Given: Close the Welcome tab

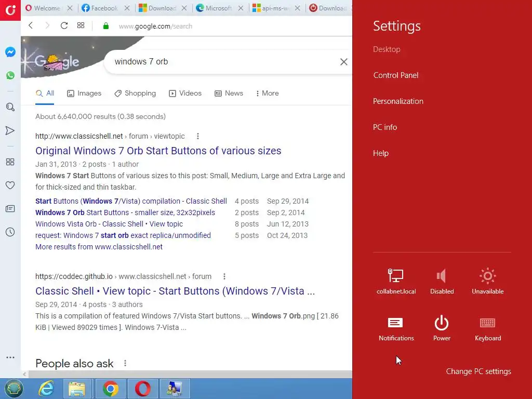Looking at the screenshot, I should tap(70, 8).
